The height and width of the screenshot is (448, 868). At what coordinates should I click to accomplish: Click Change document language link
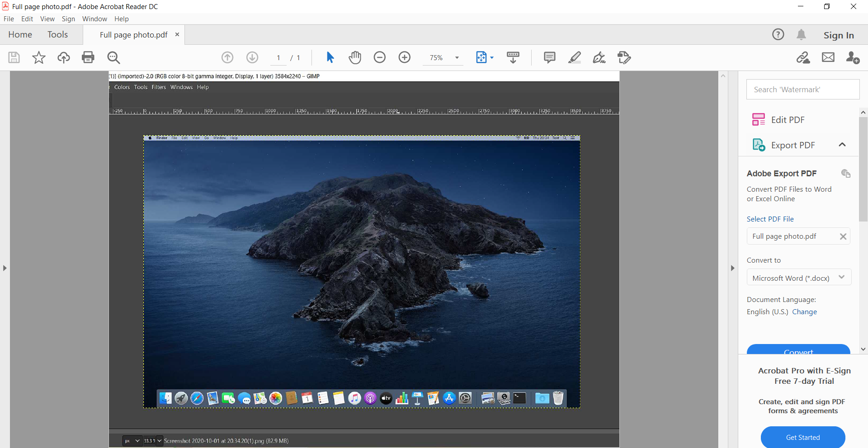pos(804,312)
